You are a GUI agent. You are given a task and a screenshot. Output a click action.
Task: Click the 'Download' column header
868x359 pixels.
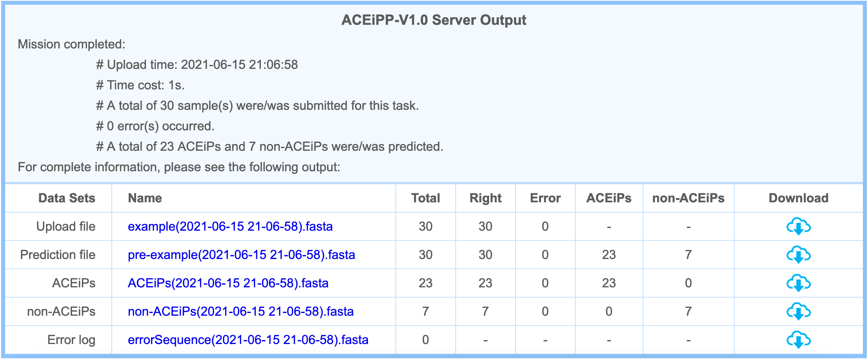(x=799, y=198)
